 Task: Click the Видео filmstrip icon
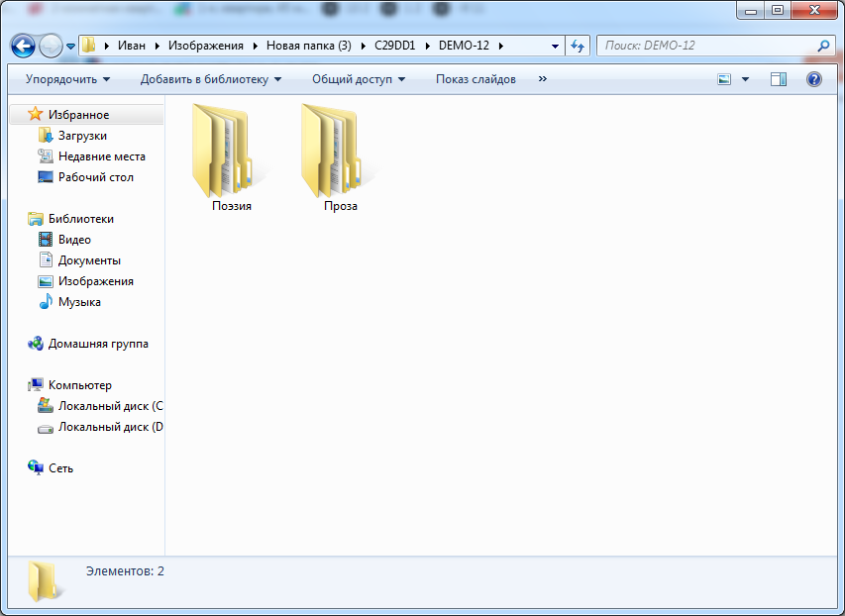click(46, 240)
